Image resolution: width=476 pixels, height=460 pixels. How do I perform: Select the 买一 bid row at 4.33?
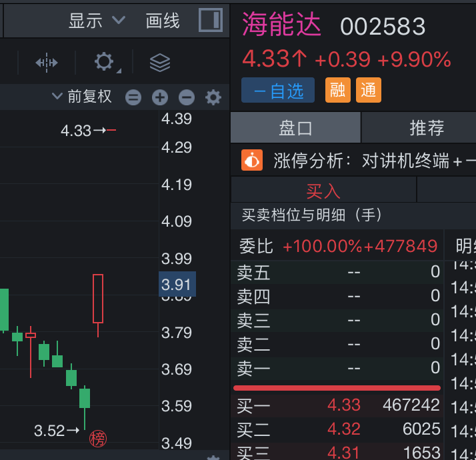(x=338, y=405)
